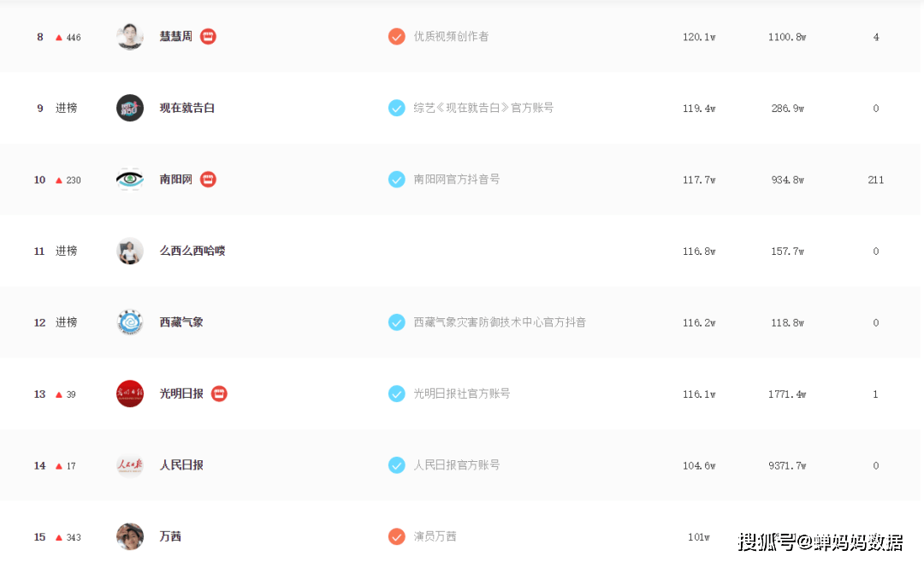Open 慧慧周 profile avatar
924x562 pixels.
coord(130,37)
